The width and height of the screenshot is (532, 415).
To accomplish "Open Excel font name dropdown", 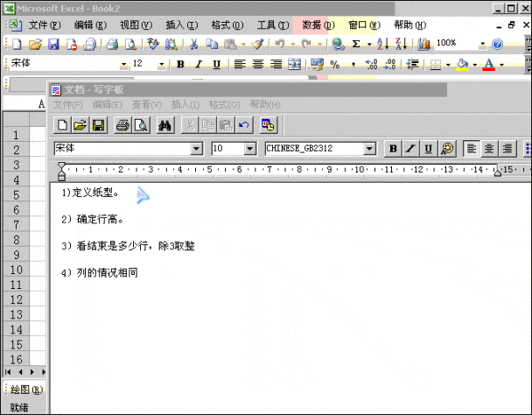I will 124,64.
